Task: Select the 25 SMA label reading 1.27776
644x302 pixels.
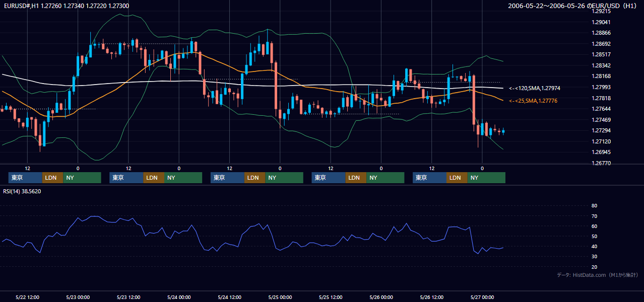Action: click(534, 101)
